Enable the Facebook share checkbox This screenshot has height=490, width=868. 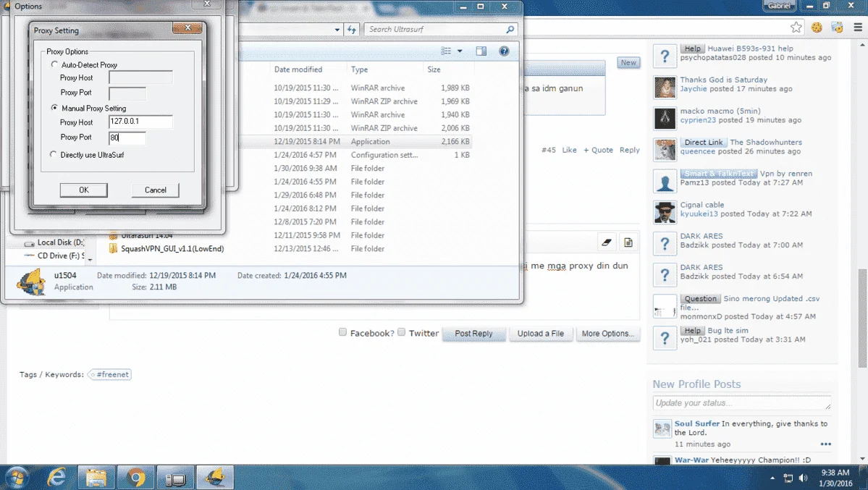point(342,332)
